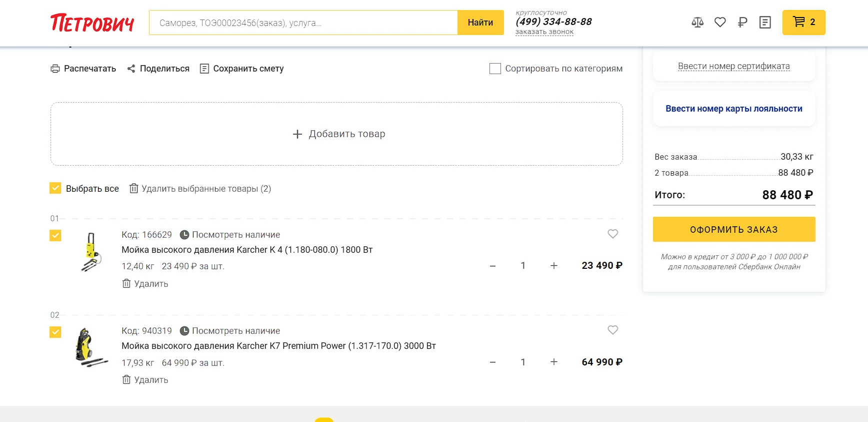868x422 pixels.
Task: Deselect the Karcher K7 Premium item checkbox
Action: coord(55,332)
